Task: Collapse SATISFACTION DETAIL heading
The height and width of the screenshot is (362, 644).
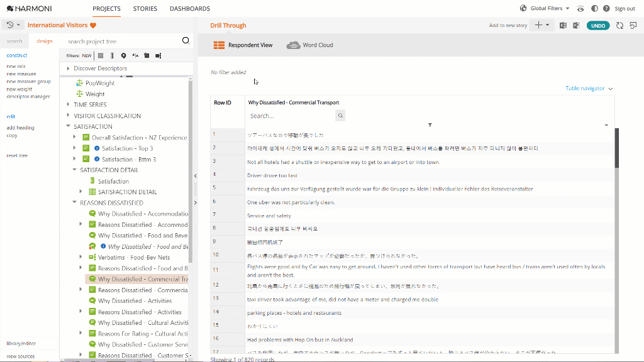Action: point(74,170)
